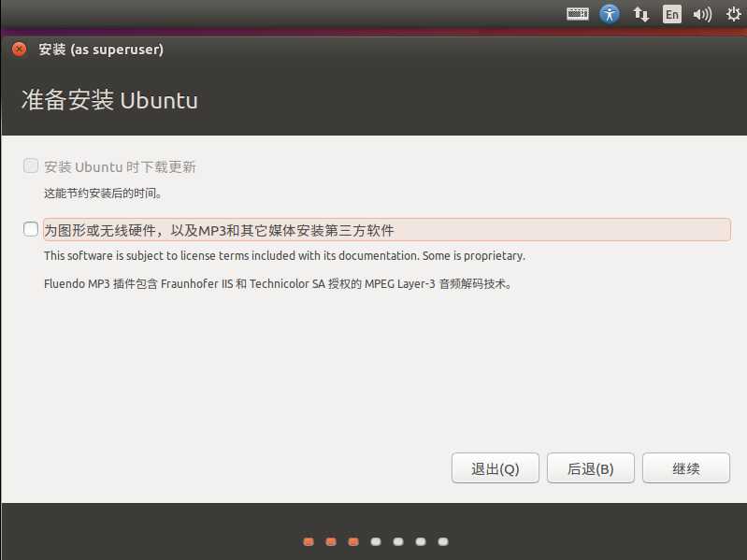Click the 后退(B) button

[x=590, y=468]
